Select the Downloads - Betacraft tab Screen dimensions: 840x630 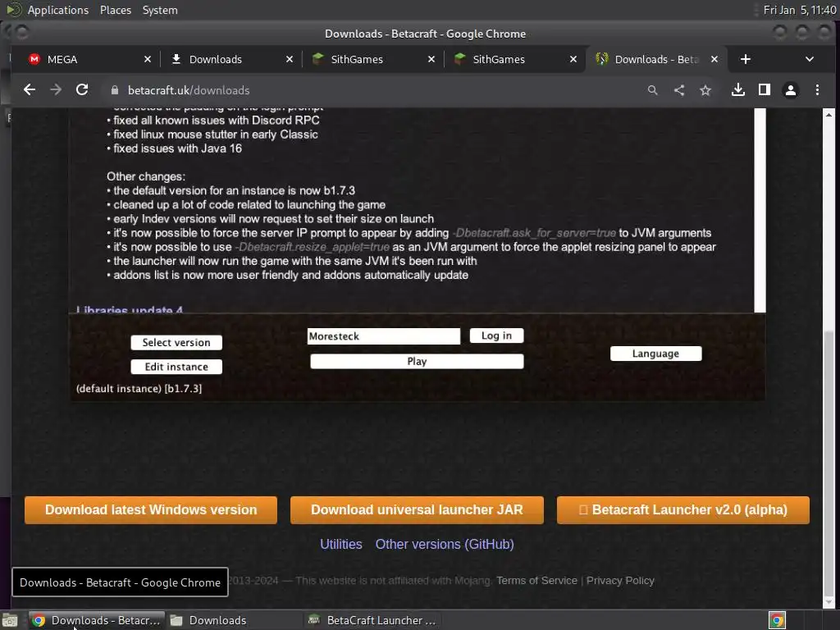(x=656, y=59)
